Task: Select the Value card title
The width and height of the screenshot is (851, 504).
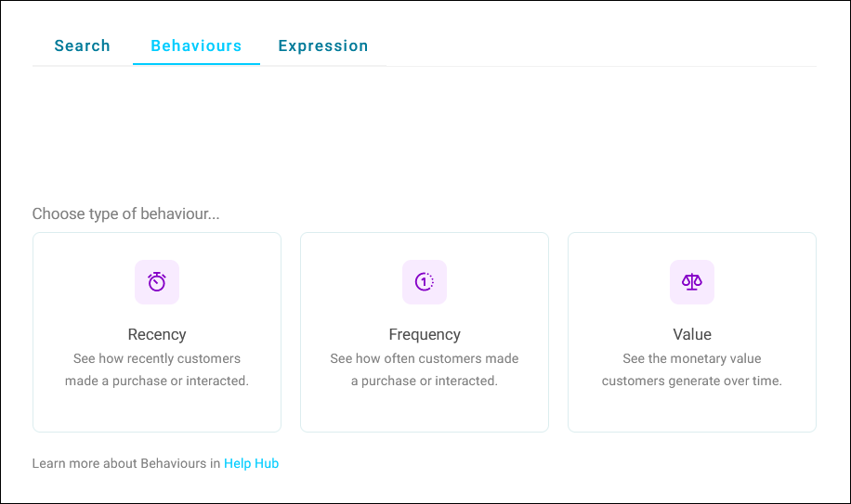Action: pos(692,334)
